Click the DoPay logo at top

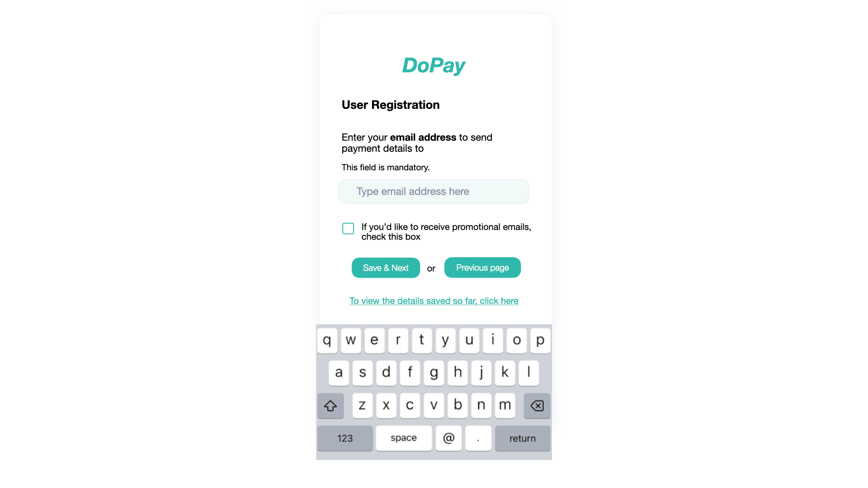[x=434, y=64]
